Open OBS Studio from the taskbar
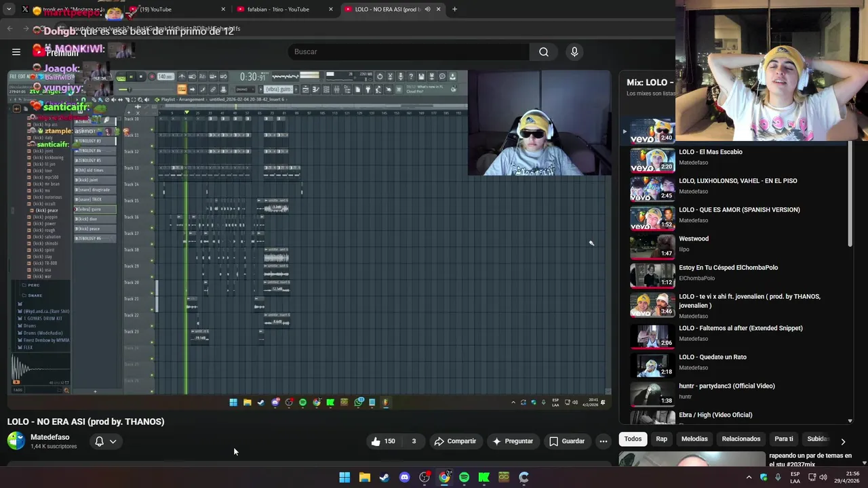 coord(425,477)
